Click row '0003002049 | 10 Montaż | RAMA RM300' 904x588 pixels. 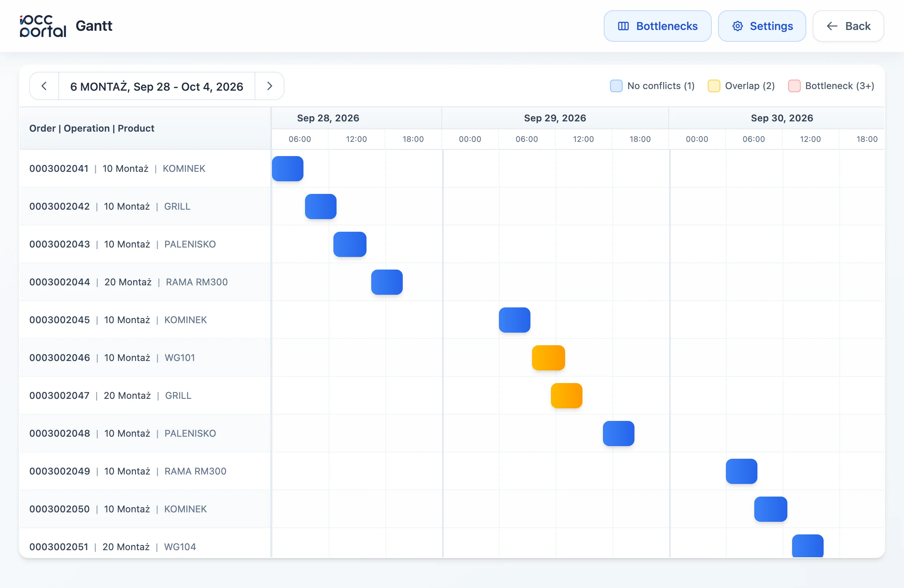(x=145, y=471)
